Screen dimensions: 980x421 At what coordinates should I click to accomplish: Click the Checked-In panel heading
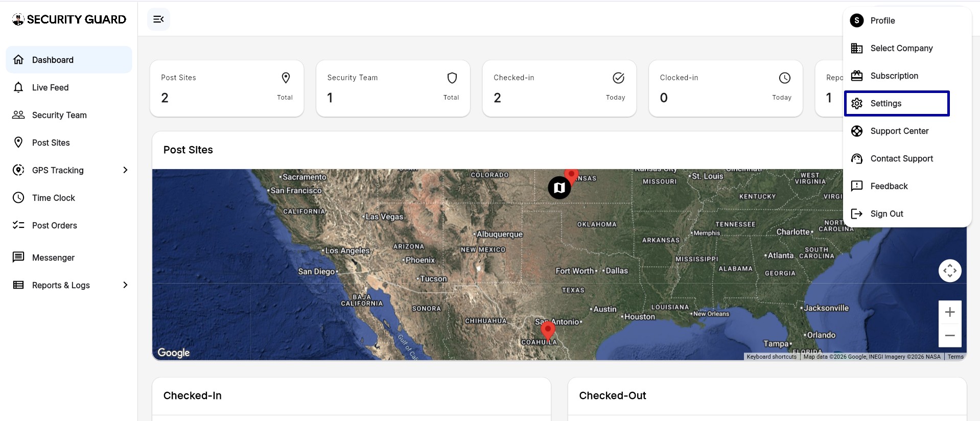pos(193,395)
